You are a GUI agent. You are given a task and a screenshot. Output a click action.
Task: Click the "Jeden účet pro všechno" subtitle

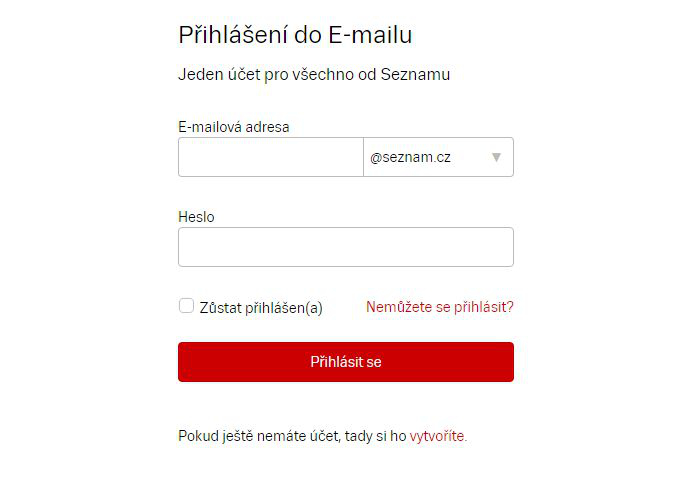(314, 75)
